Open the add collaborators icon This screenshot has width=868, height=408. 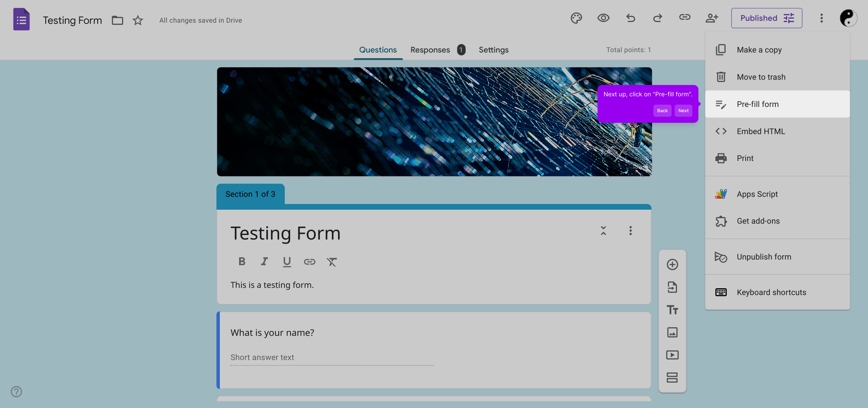coord(712,18)
